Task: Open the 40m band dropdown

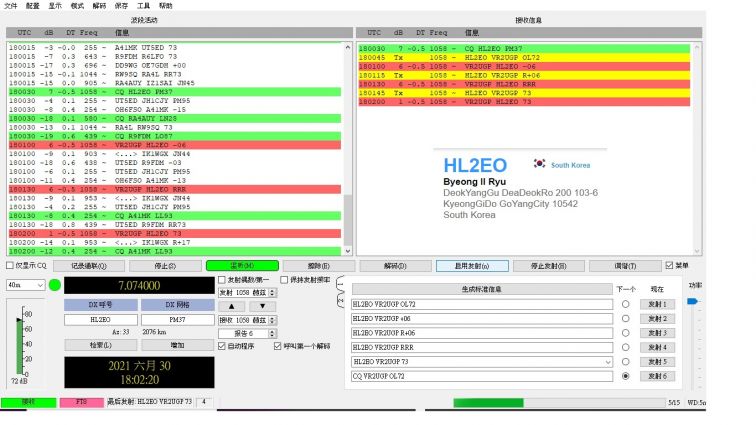Action: pyautogui.click(x=25, y=285)
